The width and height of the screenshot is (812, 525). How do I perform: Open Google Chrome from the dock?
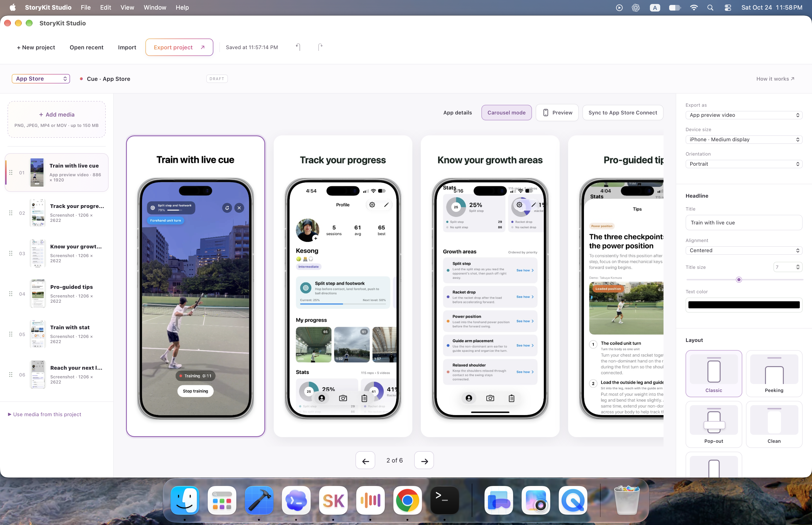tap(408, 500)
